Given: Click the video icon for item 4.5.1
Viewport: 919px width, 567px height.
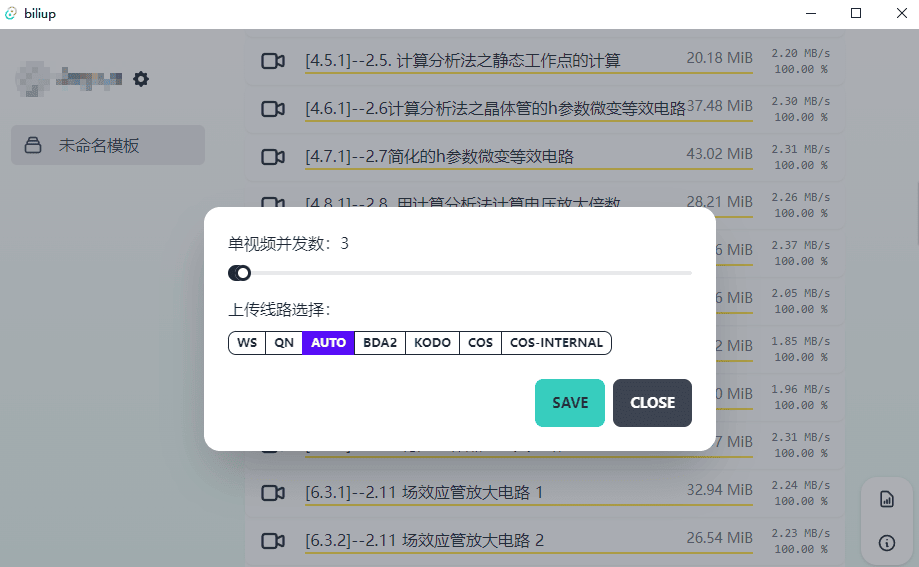Looking at the screenshot, I should pos(272,61).
